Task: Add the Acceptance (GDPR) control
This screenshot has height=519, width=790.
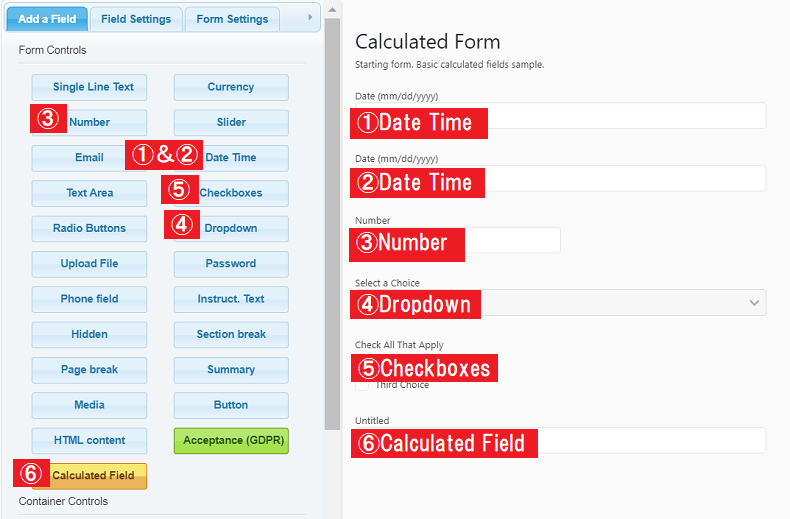Action: coord(231,440)
